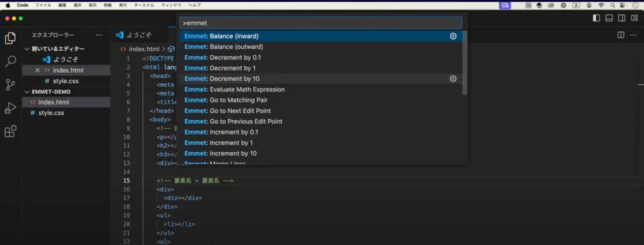Collapse the 開いているエディター section
The height and width of the screenshot is (245, 644).
pos(27,49)
